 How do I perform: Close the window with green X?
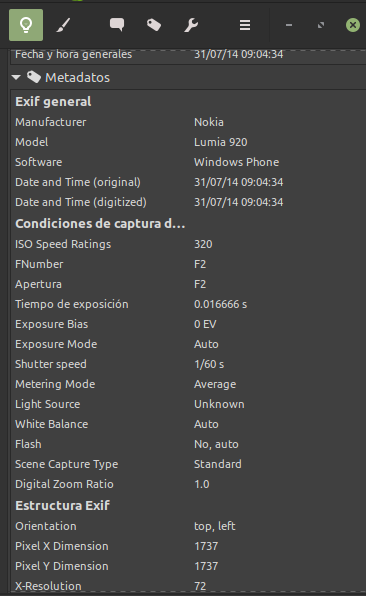click(353, 25)
